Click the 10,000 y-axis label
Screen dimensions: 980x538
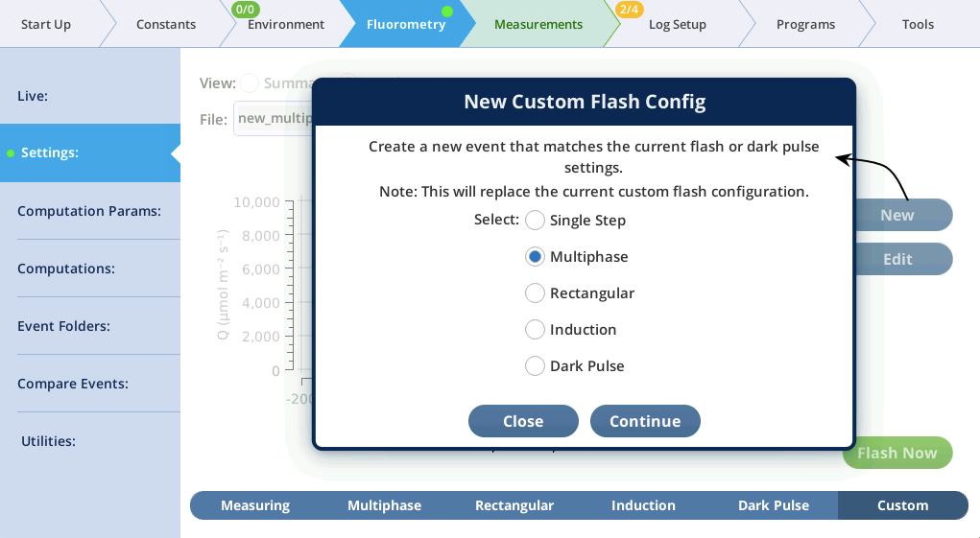point(257,202)
